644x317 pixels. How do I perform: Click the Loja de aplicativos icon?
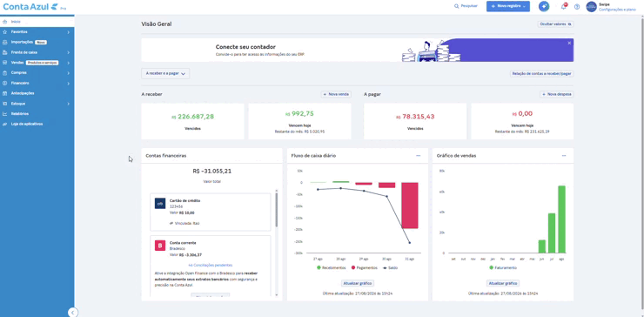(x=4, y=124)
